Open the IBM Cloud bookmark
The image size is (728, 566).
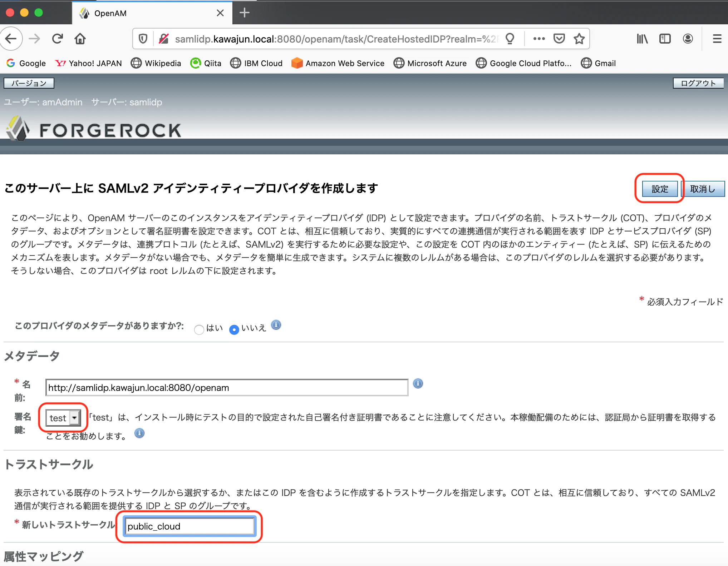pos(256,63)
